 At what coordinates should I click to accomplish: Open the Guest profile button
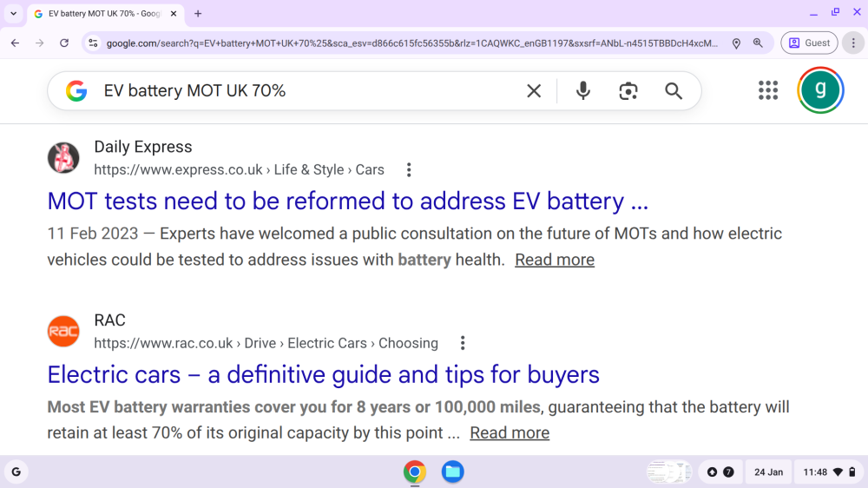click(x=809, y=43)
